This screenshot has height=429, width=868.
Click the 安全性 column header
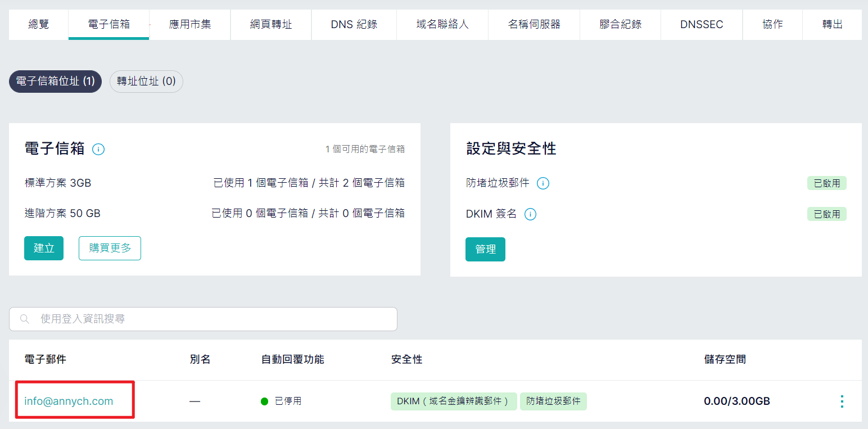point(406,359)
